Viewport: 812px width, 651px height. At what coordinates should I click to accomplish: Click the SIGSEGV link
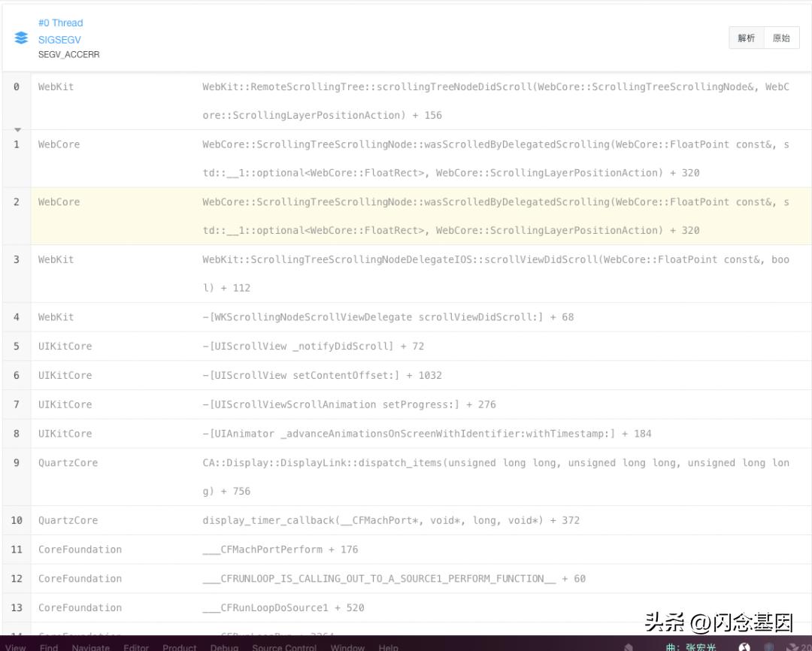[60, 38]
